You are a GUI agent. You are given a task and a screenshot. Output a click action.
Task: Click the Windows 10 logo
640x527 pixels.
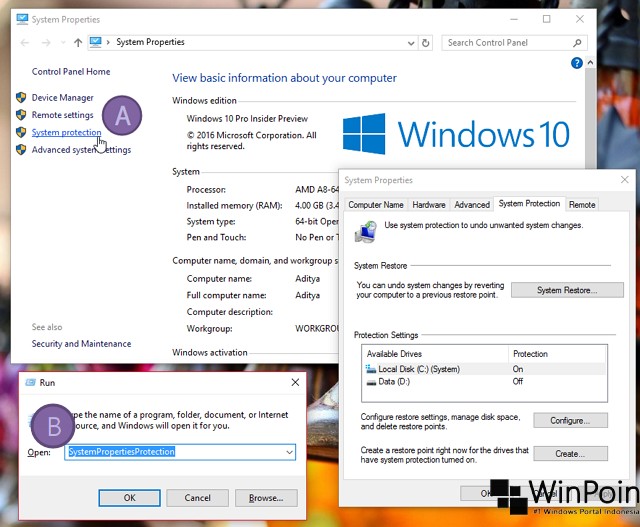(x=456, y=134)
